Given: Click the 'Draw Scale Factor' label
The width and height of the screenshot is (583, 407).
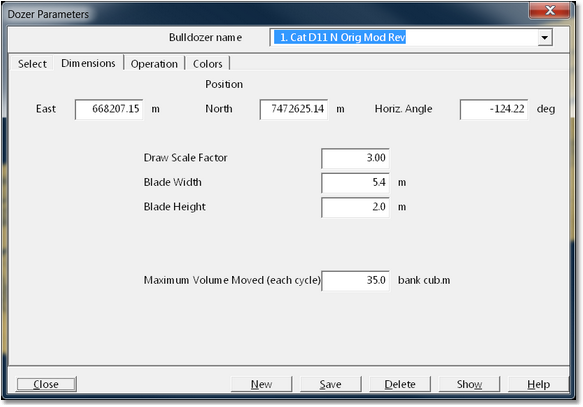Looking at the screenshot, I should (185, 158).
